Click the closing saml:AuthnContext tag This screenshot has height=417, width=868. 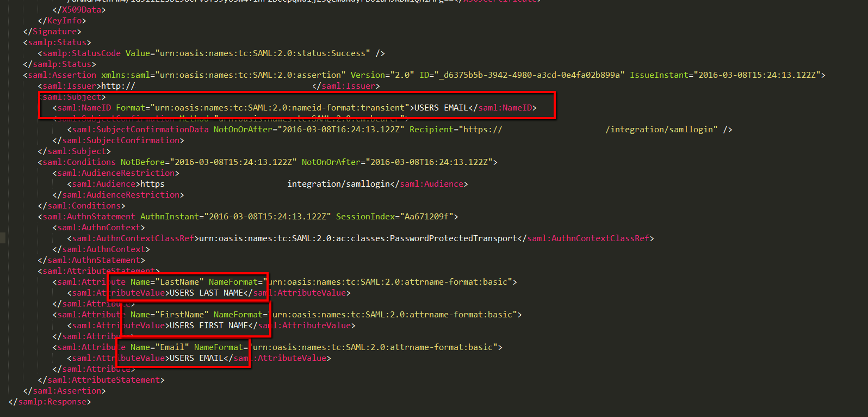pyautogui.click(x=101, y=249)
